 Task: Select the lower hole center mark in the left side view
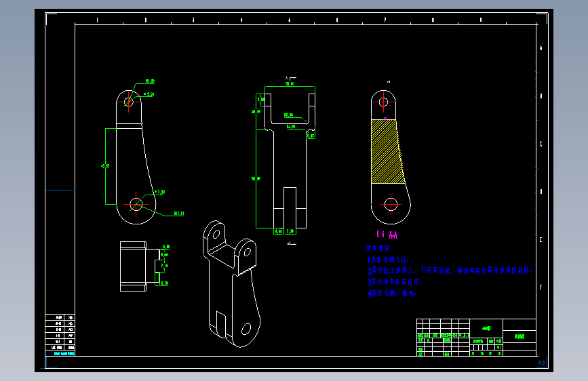pyautogui.click(x=136, y=204)
